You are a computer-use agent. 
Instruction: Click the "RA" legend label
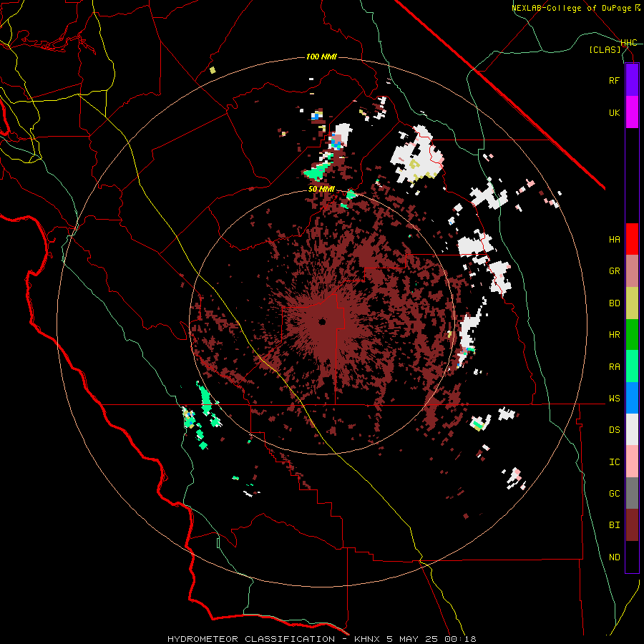point(614,367)
